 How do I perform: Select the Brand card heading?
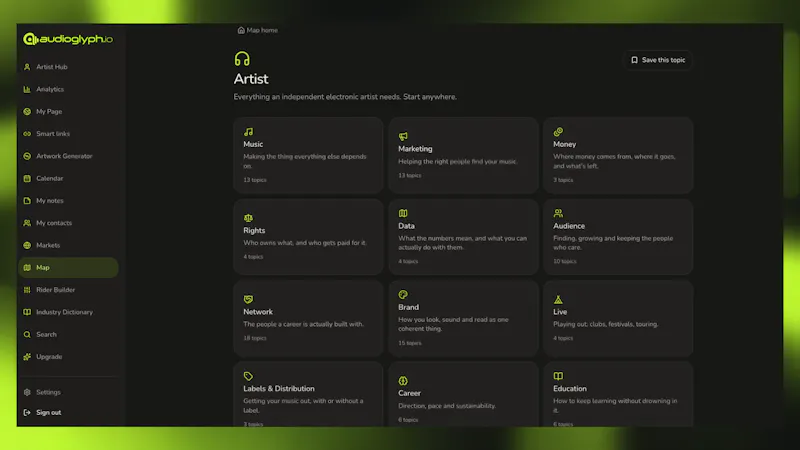click(x=409, y=307)
